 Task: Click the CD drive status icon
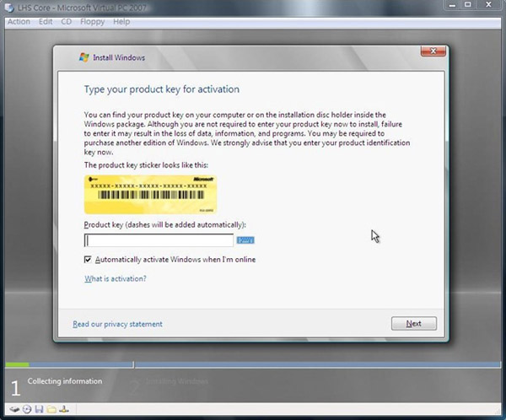[27, 409]
